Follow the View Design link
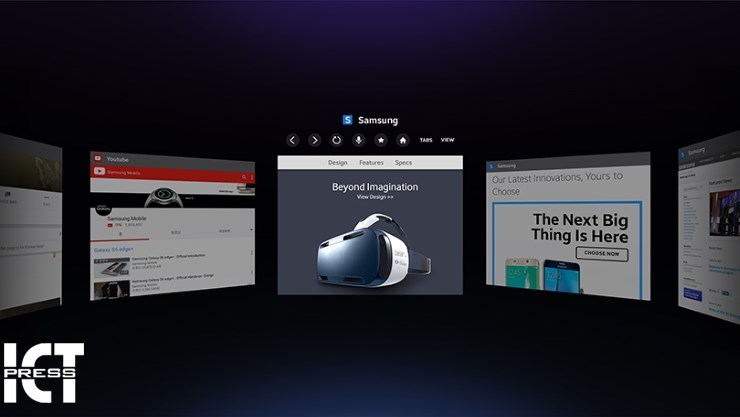 tap(375, 197)
